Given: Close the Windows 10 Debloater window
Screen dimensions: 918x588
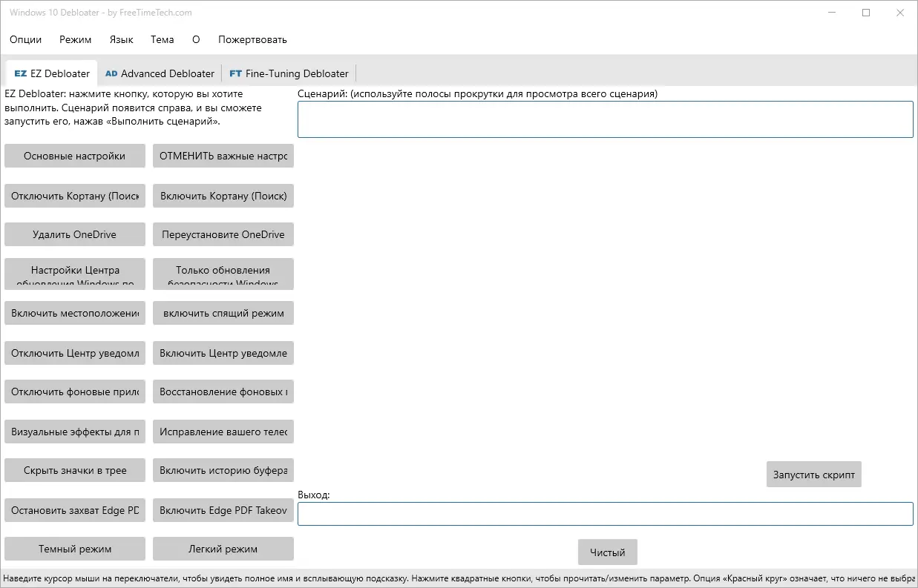Looking at the screenshot, I should [900, 13].
